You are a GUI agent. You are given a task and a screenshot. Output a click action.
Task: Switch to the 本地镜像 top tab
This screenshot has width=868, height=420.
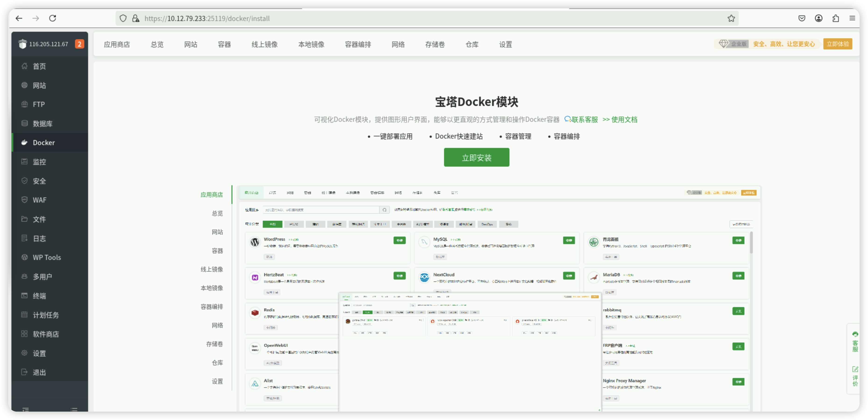coord(311,44)
